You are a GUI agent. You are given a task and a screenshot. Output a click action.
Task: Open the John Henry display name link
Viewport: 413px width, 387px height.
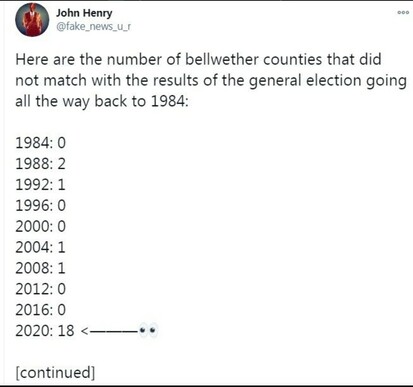84,13
